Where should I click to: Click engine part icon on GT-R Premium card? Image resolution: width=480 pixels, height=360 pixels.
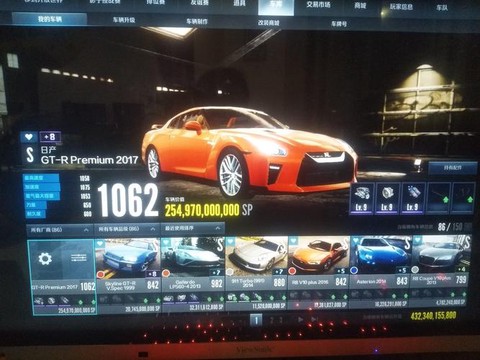coord(39,301)
